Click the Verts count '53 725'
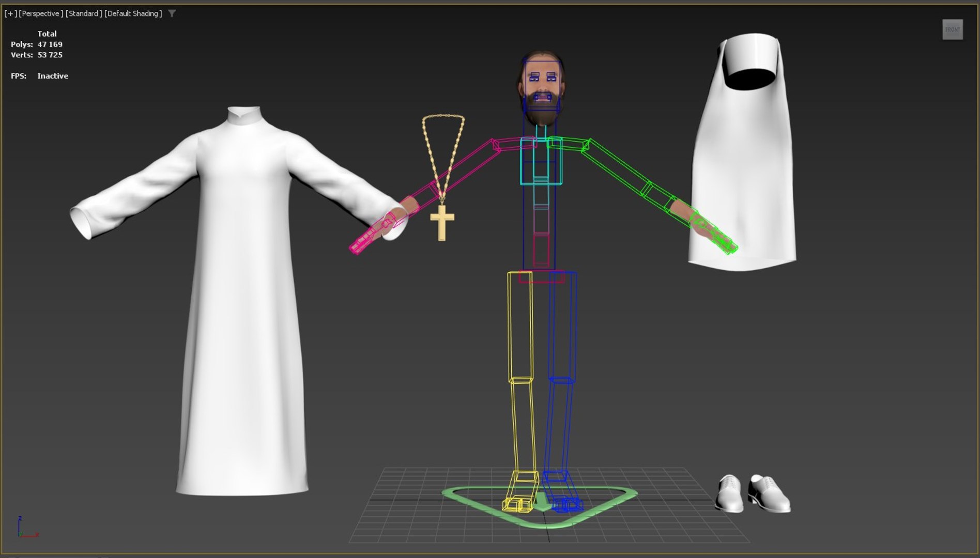 [50, 55]
